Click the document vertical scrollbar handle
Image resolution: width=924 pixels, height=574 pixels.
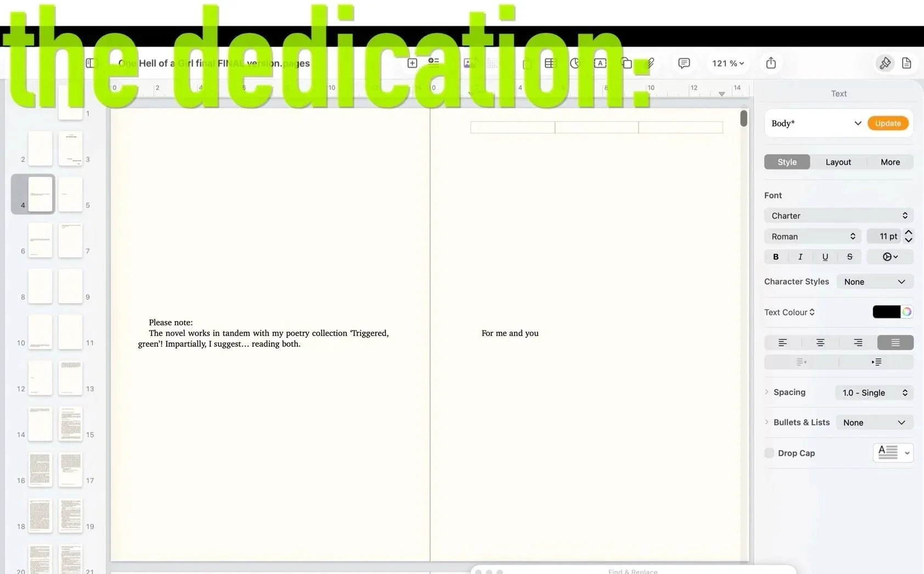click(x=743, y=119)
